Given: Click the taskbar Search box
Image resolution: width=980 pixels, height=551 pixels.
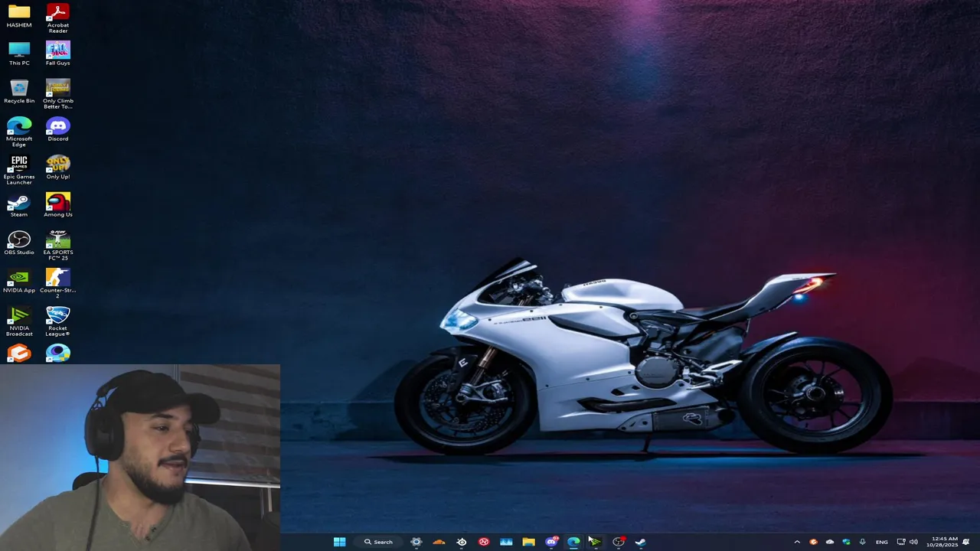Looking at the screenshot, I should (x=379, y=542).
